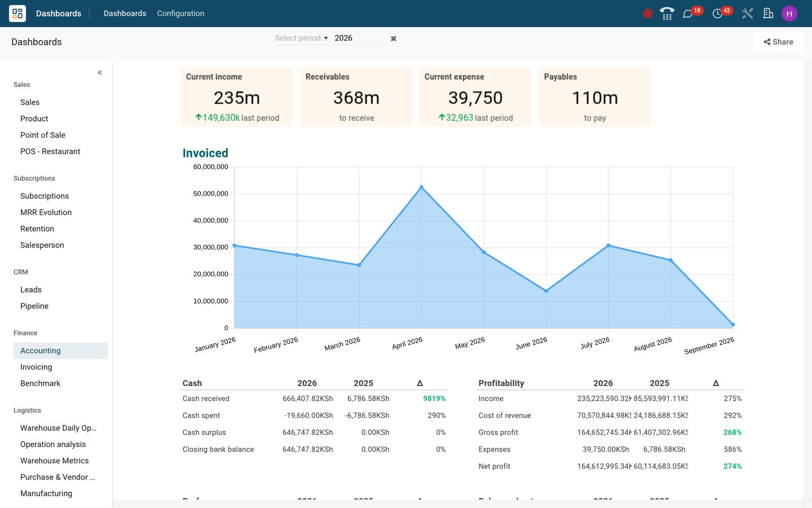
Task: Open the Select period dropdown
Action: (301, 38)
